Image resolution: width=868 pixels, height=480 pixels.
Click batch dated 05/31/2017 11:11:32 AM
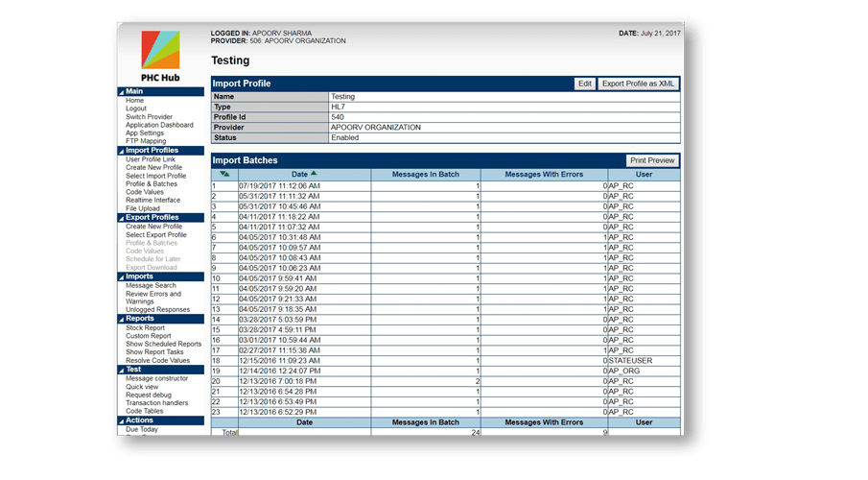pyautogui.click(x=279, y=196)
